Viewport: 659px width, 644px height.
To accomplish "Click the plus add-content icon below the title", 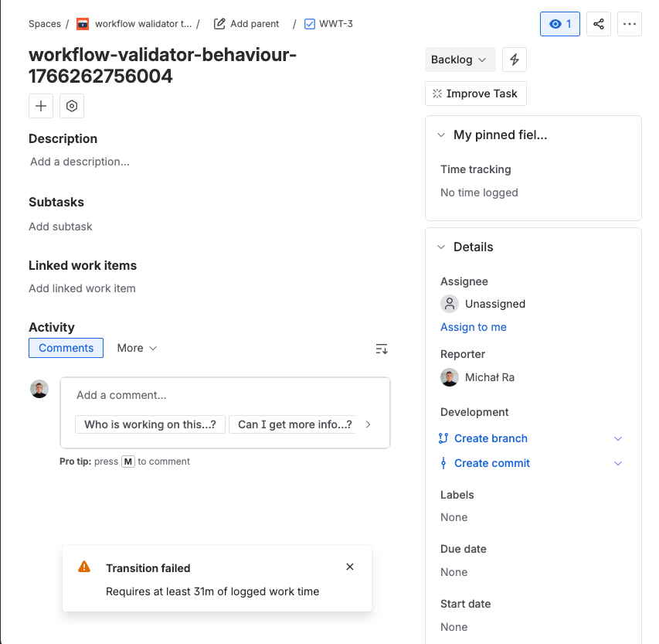I will [41, 106].
